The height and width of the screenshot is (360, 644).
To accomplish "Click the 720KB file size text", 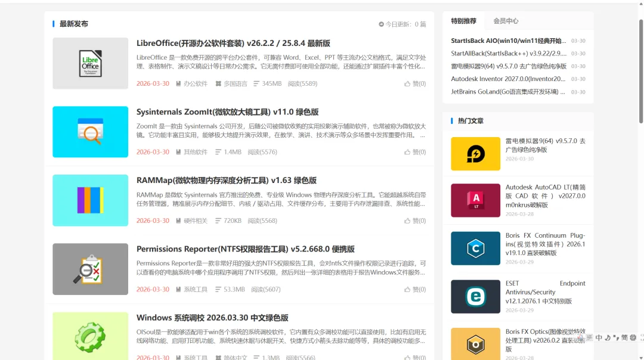I will click(x=233, y=221).
